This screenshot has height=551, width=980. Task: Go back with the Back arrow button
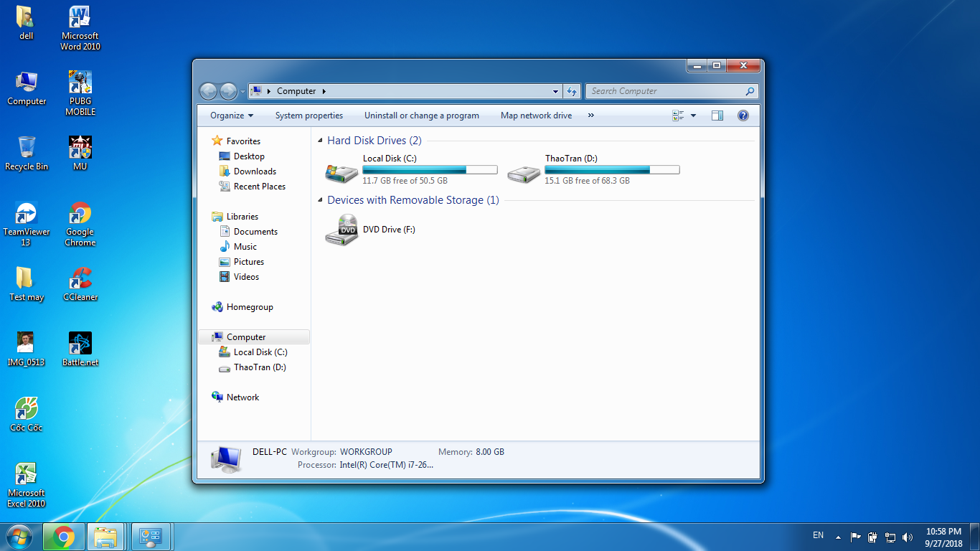pos(208,91)
